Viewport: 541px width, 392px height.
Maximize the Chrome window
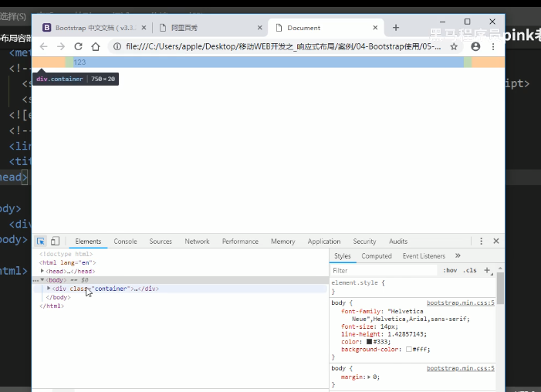click(467, 22)
